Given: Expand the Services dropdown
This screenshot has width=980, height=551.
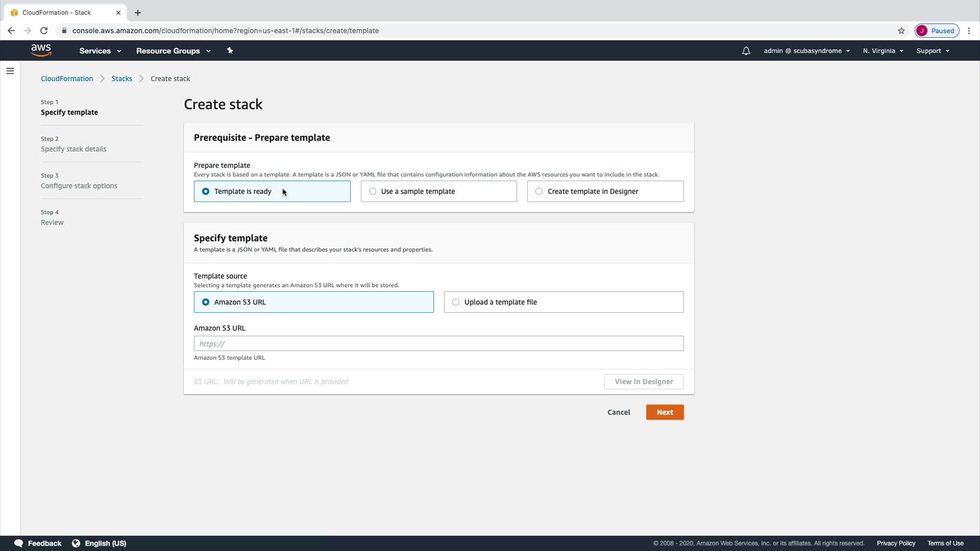Looking at the screenshot, I should click(100, 51).
